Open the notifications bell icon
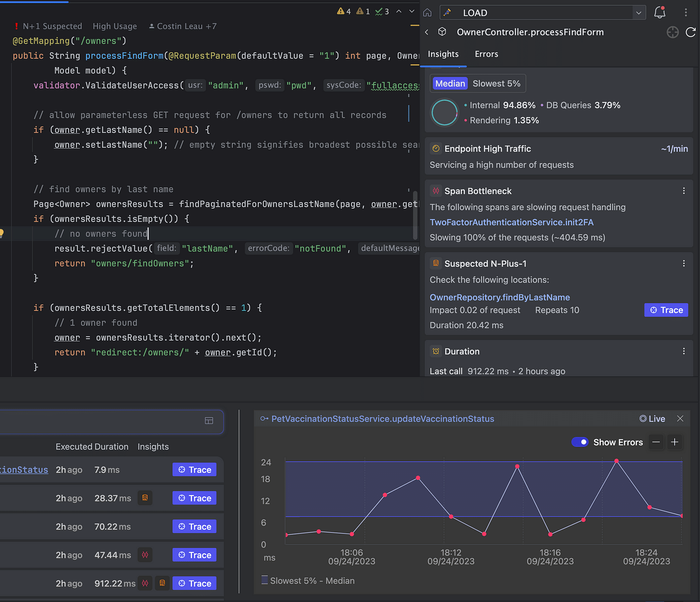Viewport: 700px width, 602px height. coord(660,13)
